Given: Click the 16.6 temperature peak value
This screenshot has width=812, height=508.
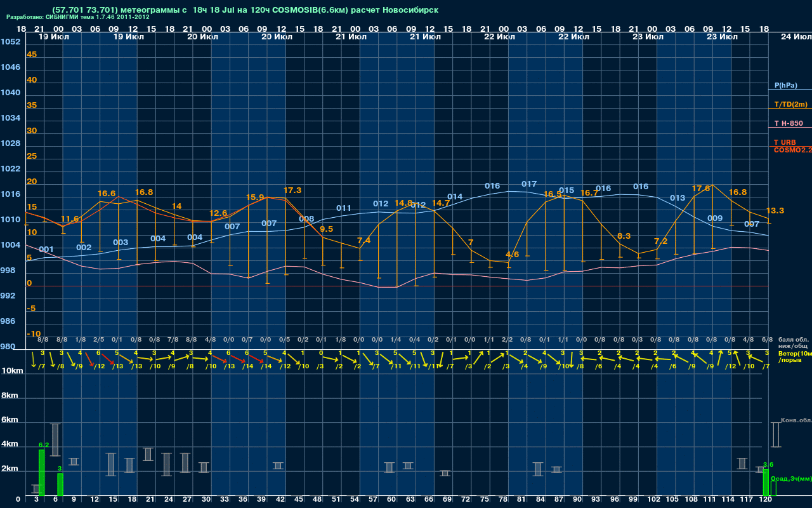Looking at the screenshot, I should tap(107, 194).
